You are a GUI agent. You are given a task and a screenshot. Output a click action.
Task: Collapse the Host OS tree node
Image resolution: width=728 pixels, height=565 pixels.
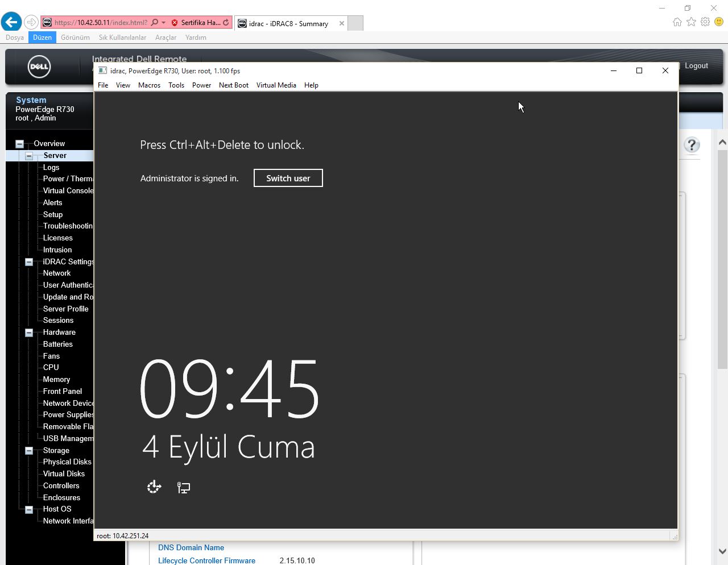click(x=29, y=509)
